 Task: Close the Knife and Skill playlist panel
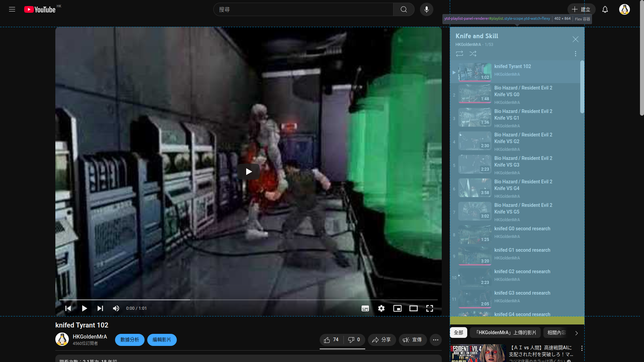pos(576,39)
